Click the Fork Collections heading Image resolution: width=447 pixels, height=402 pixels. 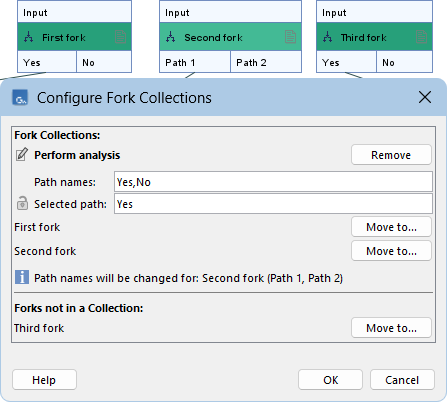click(x=57, y=135)
